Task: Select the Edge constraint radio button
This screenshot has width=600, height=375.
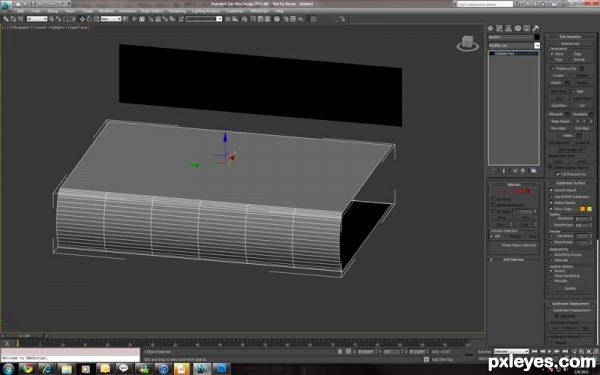Action: coord(571,54)
